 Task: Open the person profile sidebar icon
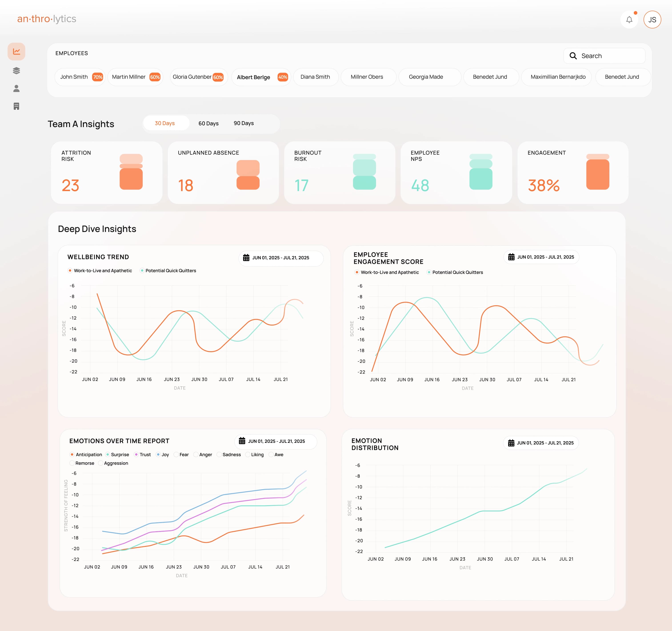16,89
